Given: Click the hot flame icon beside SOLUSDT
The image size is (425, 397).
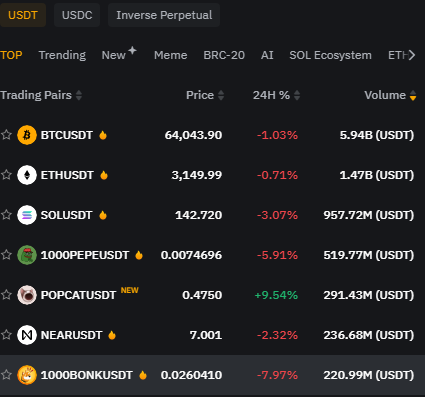Looking at the screenshot, I should pos(103,215).
